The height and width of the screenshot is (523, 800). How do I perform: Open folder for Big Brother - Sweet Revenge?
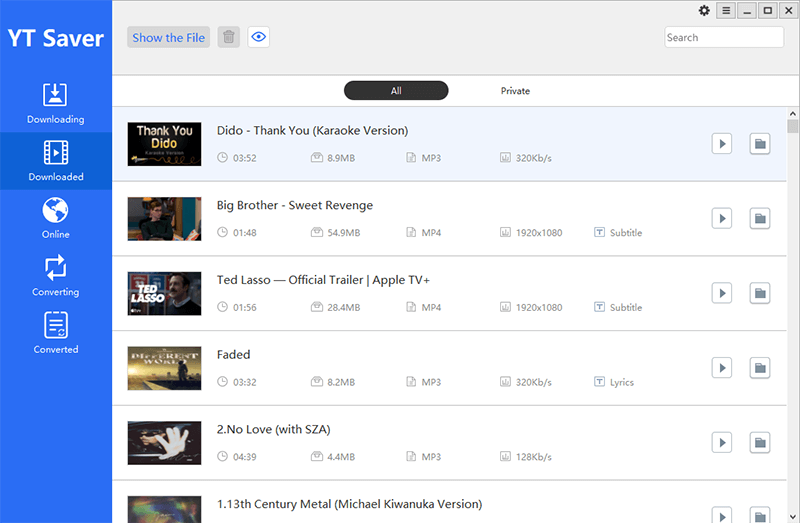[760, 218]
